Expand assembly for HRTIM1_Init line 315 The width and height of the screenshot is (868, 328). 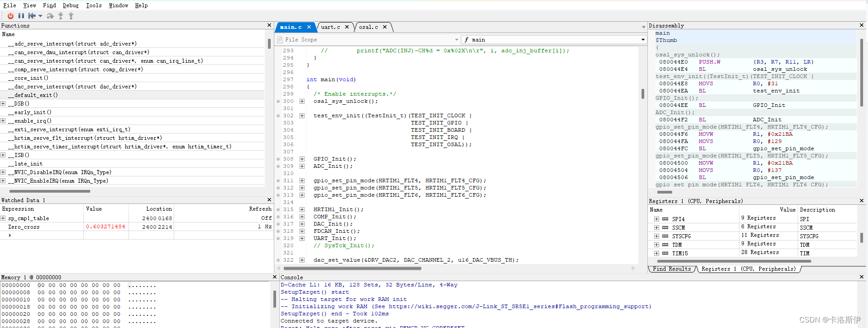[302, 209]
